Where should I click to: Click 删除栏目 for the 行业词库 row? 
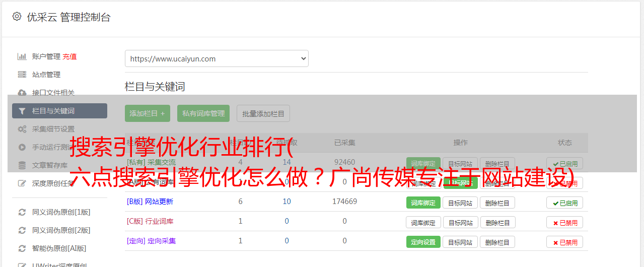[x=497, y=223]
